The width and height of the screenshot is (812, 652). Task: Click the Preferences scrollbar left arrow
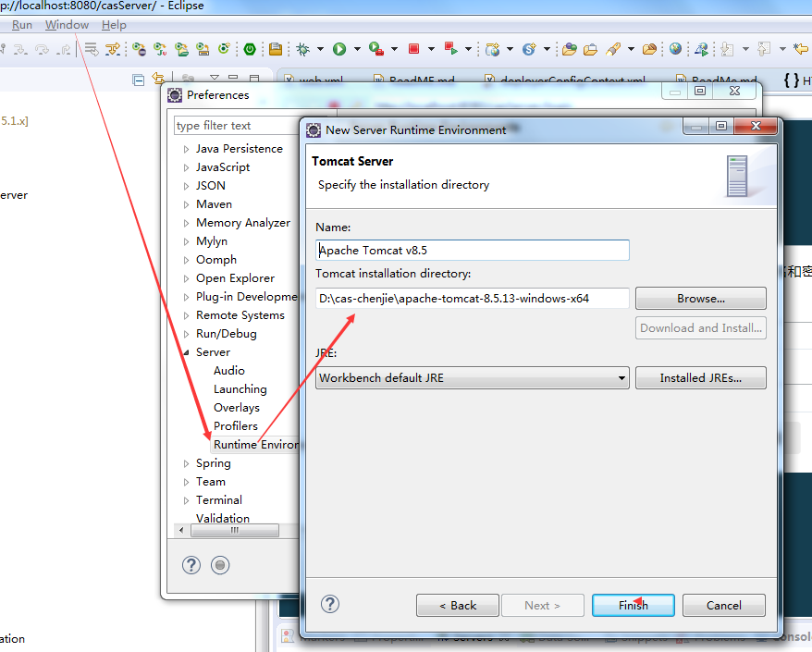pyautogui.click(x=181, y=530)
